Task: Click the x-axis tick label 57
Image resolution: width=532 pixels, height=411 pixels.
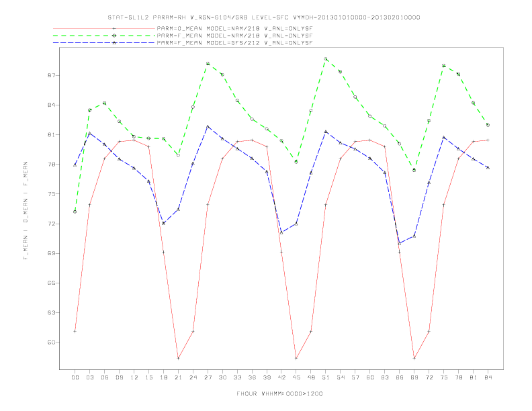Action: (355, 377)
